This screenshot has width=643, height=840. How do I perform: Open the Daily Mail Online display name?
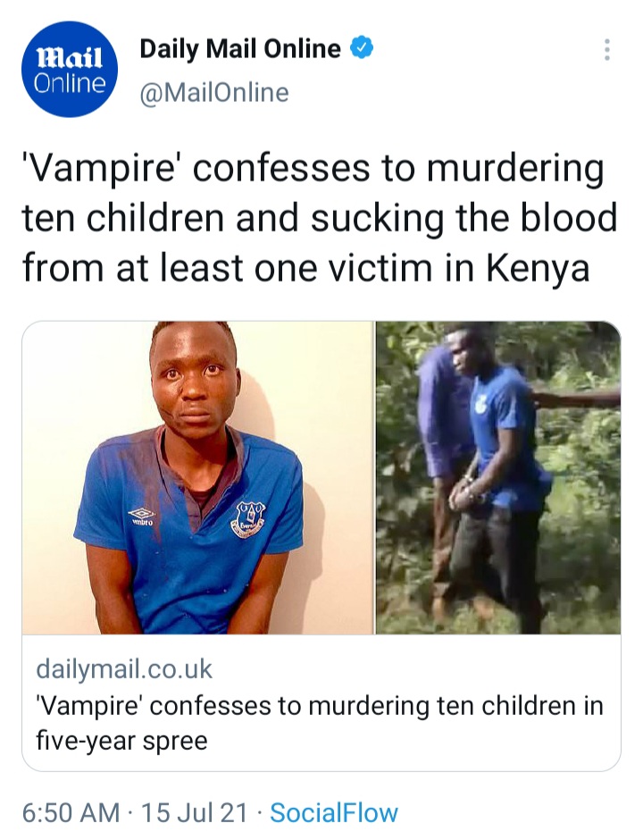click(240, 49)
